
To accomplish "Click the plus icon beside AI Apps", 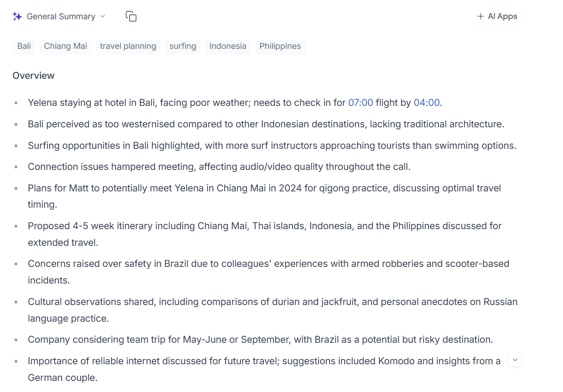I will [x=480, y=16].
